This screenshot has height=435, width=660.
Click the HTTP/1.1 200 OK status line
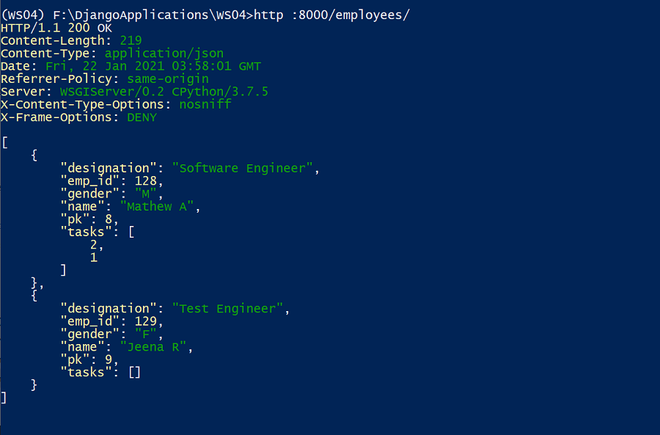[56, 28]
